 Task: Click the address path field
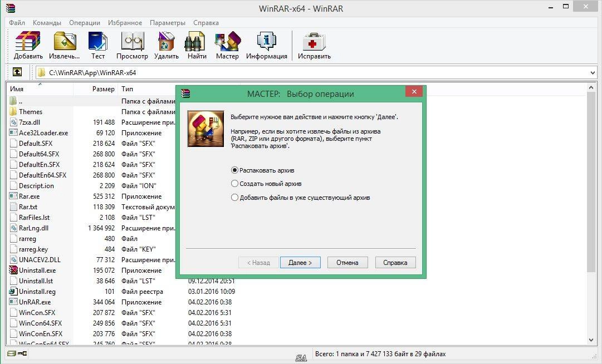pos(317,72)
